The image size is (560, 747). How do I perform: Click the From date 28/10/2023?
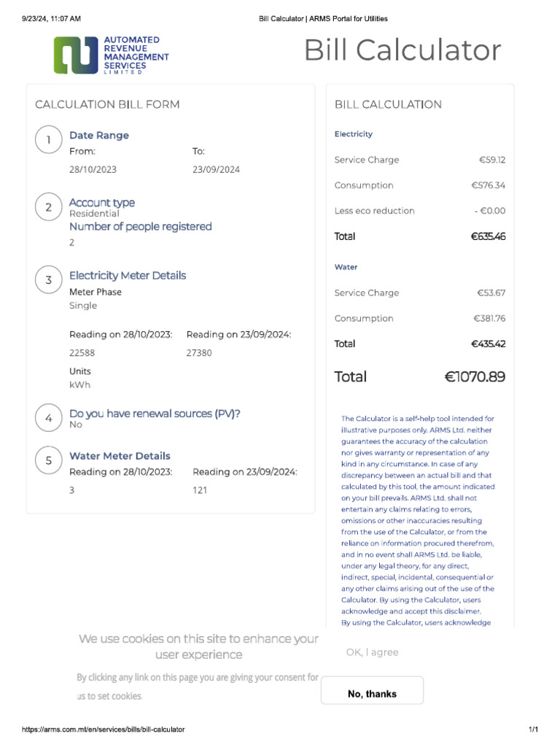(x=93, y=169)
